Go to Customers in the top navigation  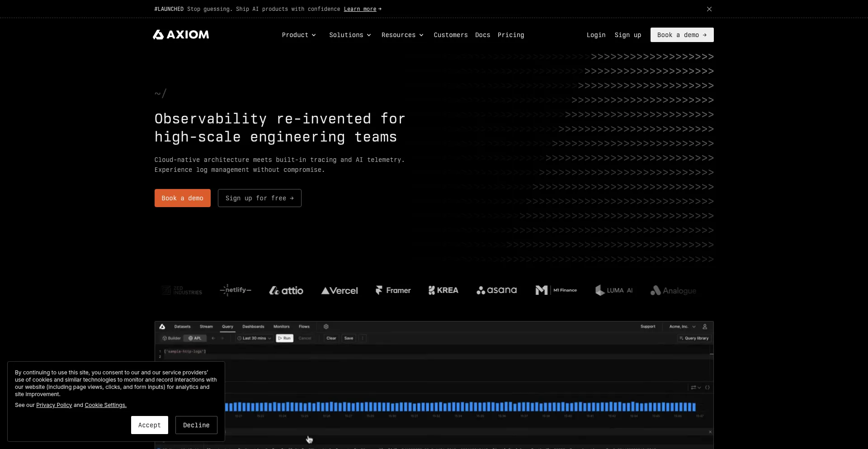[x=451, y=35]
